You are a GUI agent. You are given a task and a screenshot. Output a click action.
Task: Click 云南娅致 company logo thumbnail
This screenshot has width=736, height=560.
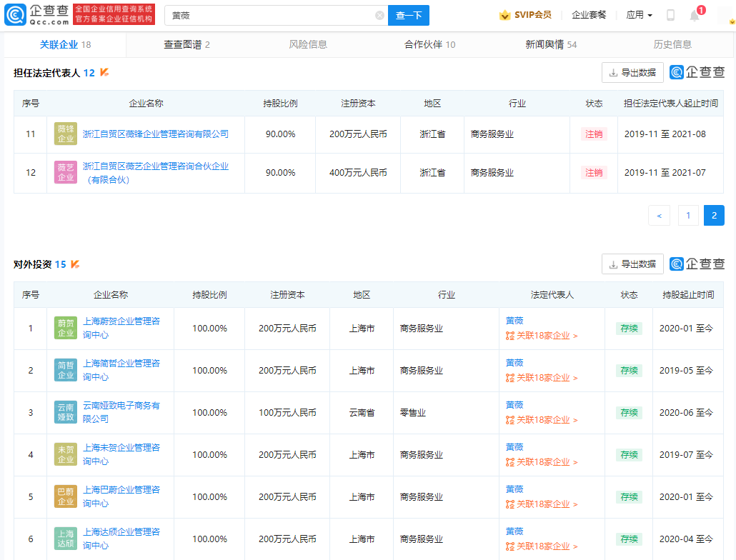(x=65, y=412)
